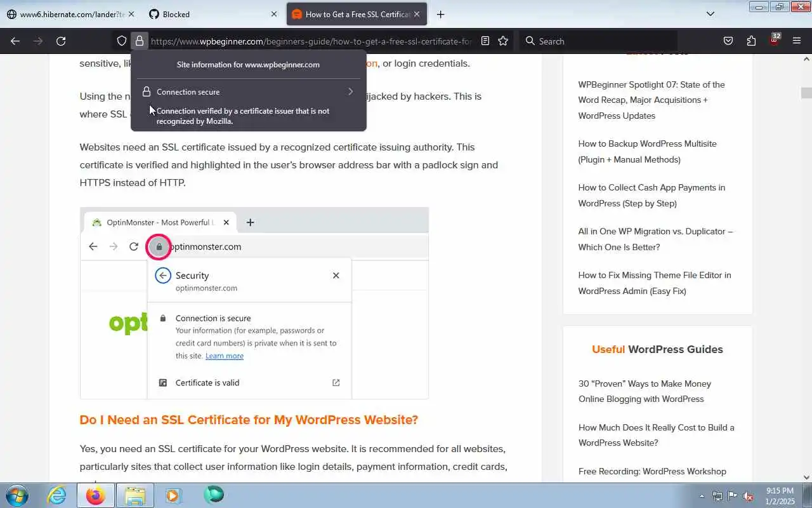Reload the current page
This screenshot has width=812, height=508.
pyautogui.click(x=61, y=41)
